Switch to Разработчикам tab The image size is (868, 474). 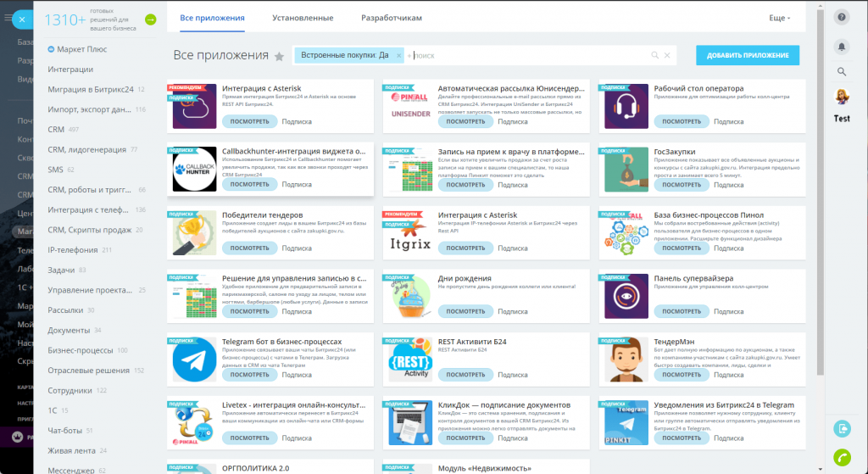[x=392, y=18]
